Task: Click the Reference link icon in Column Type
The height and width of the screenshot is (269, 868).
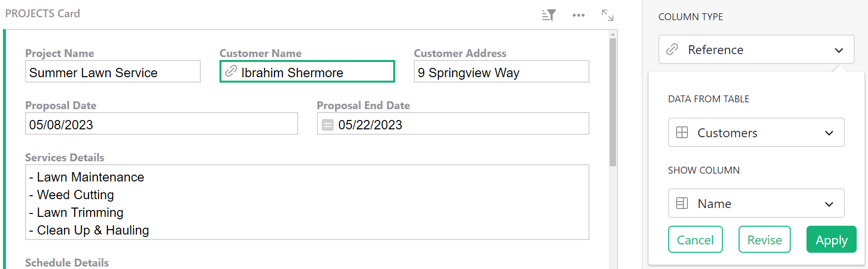Action: (672, 50)
